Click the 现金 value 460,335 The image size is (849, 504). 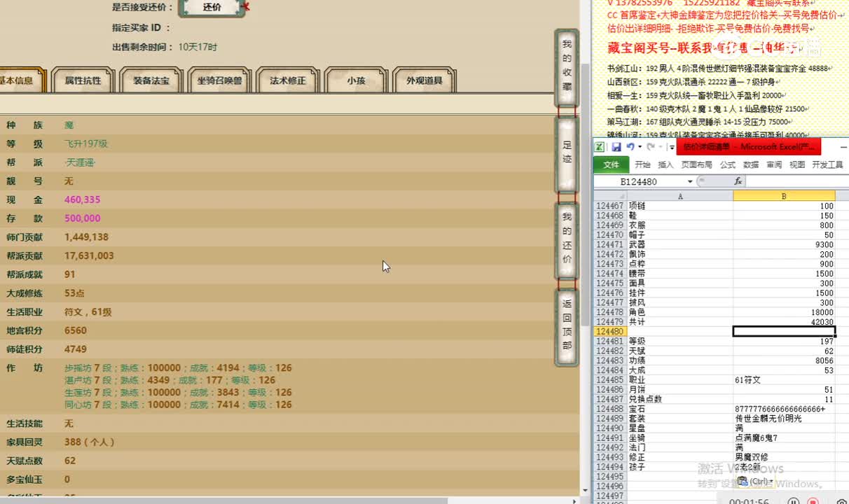pos(83,199)
